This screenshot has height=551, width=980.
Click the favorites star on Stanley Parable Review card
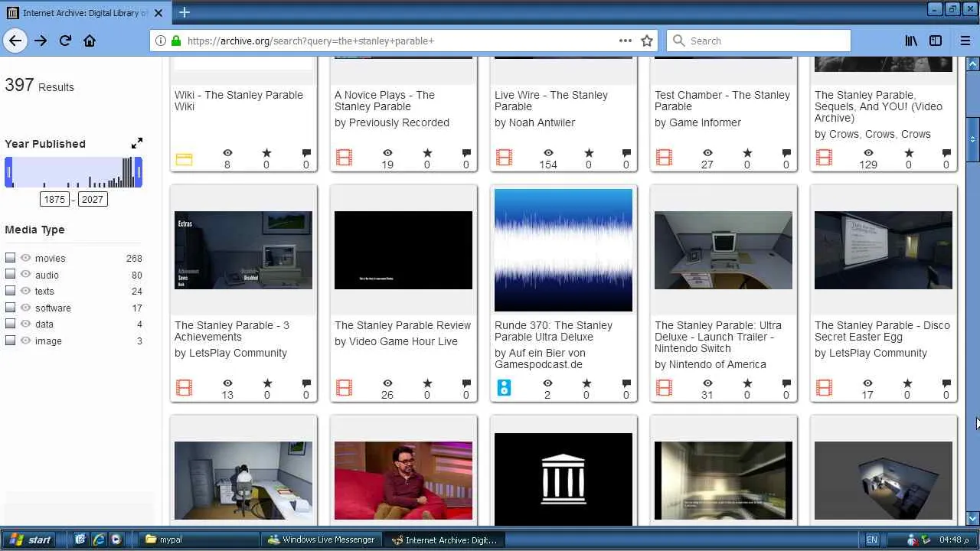coord(427,383)
